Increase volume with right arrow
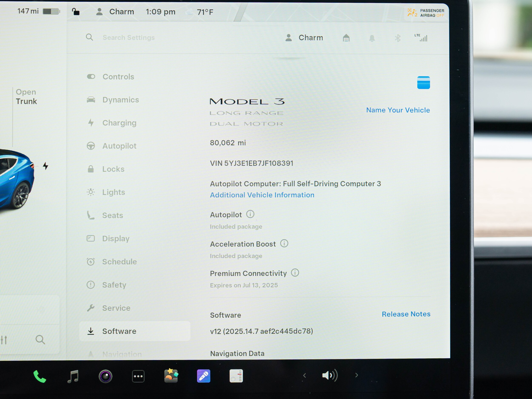Image resolution: width=532 pixels, height=399 pixels. click(x=357, y=375)
